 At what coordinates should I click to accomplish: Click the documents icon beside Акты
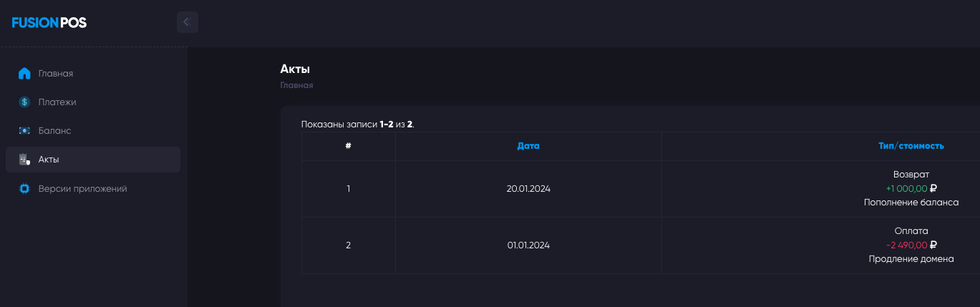(24, 160)
